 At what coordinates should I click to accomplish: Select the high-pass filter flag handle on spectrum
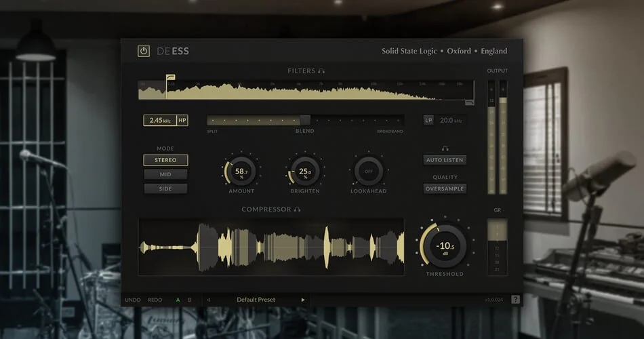point(170,78)
